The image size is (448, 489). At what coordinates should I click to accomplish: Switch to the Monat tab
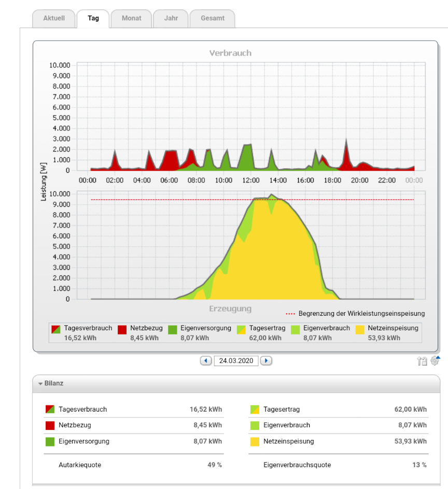pos(131,18)
